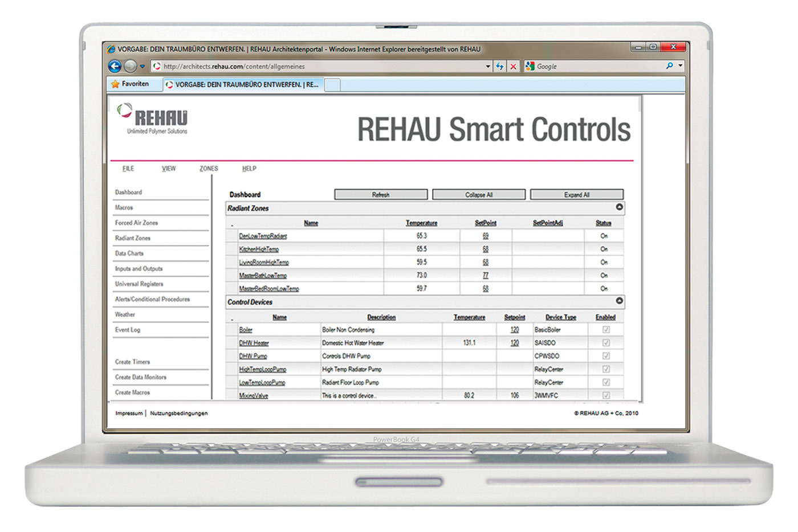Open the HighTempLoopPump device link
The height and width of the screenshot is (532, 798).
(263, 370)
